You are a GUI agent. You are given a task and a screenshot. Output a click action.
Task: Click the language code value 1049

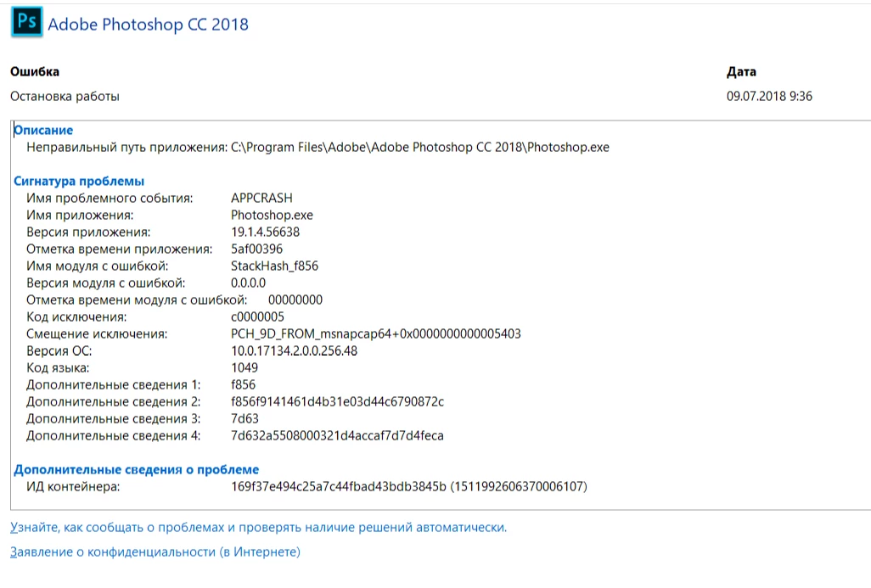[x=244, y=367]
